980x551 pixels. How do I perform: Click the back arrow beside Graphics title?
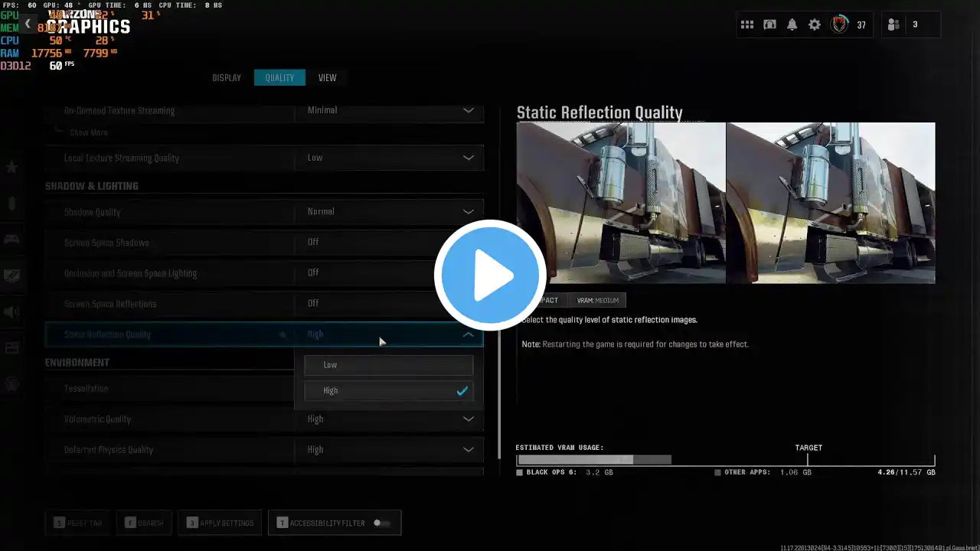click(x=28, y=24)
